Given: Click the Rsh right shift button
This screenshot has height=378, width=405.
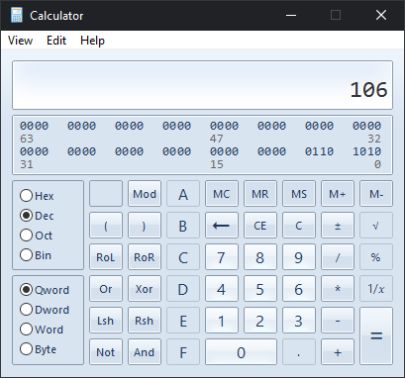Looking at the screenshot, I should pos(144,320).
